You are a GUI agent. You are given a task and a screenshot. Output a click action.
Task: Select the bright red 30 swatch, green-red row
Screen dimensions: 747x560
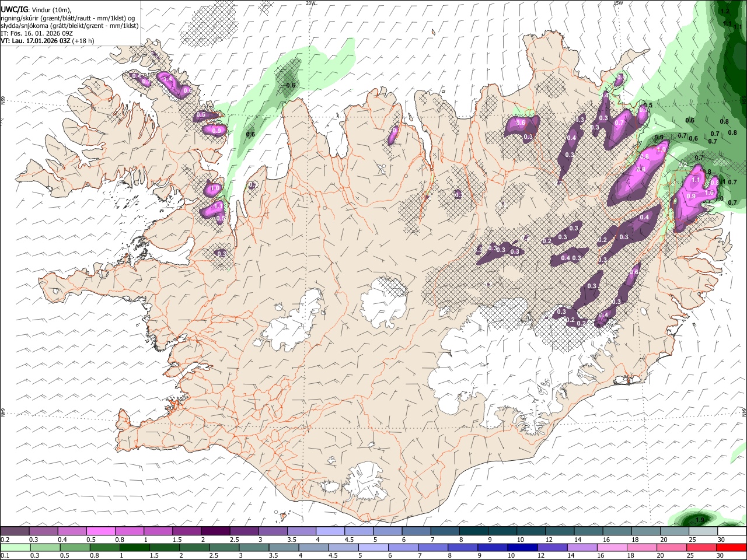732,547
